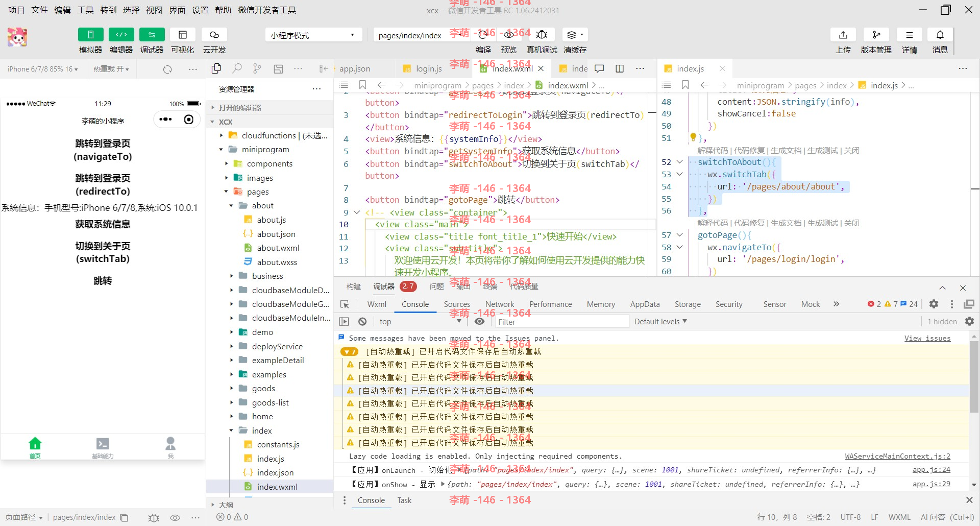Open devtools settings gear icon
Image resolution: width=980 pixels, height=526 pixels.
[934, 304]
